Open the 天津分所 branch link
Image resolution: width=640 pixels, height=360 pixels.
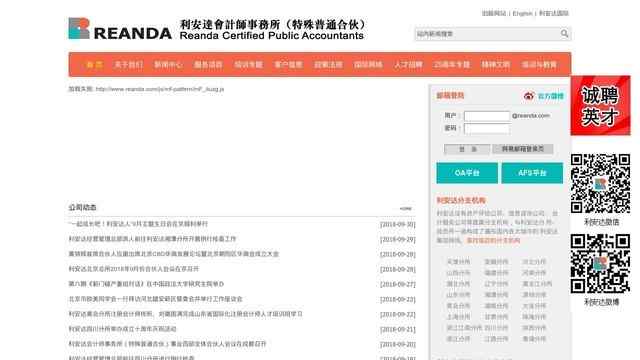tap(458, 262)
